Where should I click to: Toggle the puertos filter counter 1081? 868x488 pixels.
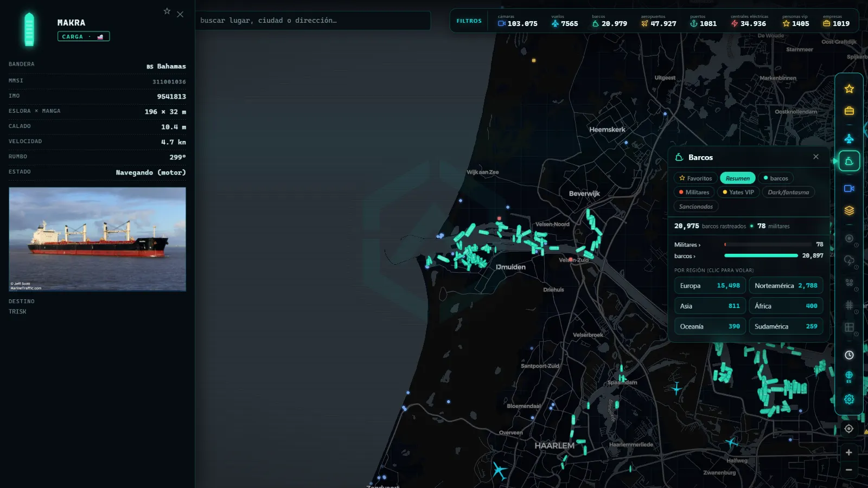pos(703,21)
